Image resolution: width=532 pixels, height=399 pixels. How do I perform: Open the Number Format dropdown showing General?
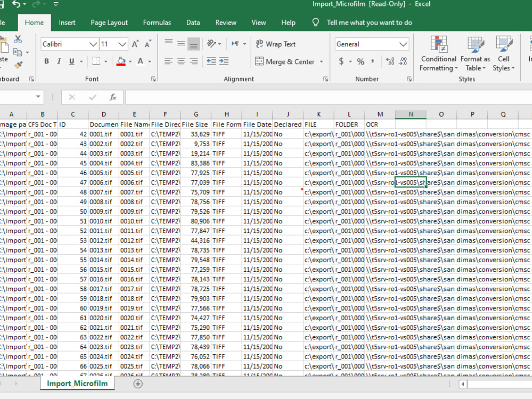click(371, 44)
